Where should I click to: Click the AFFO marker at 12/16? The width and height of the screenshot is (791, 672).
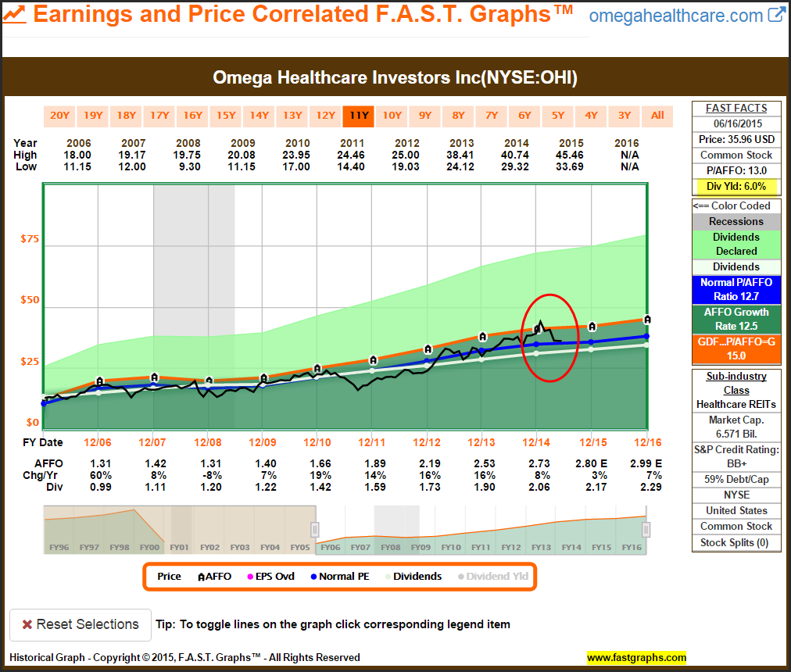[647, 319]
